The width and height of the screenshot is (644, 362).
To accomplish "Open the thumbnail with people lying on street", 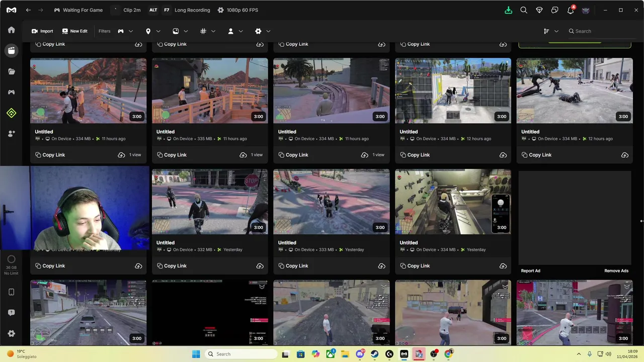I will pyautogui.click(x=575, y=90).
